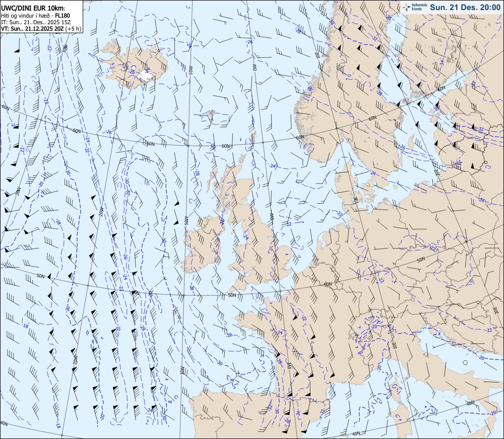
Task: Click the '10W' meridian label west of Ireland
Action: [x=186, y=220]
